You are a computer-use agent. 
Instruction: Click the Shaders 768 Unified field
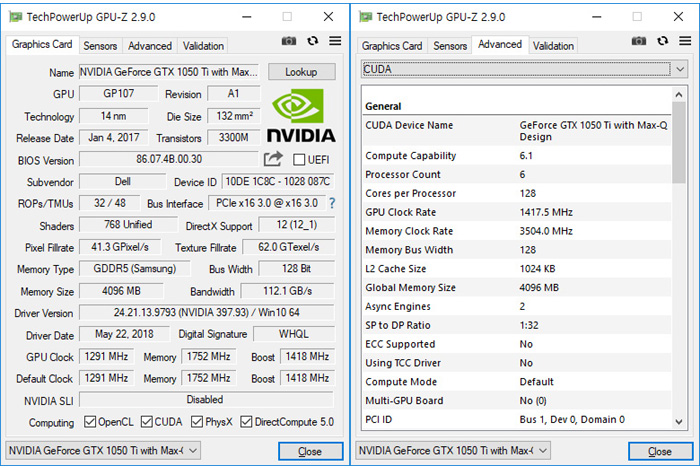coord(128,225)
